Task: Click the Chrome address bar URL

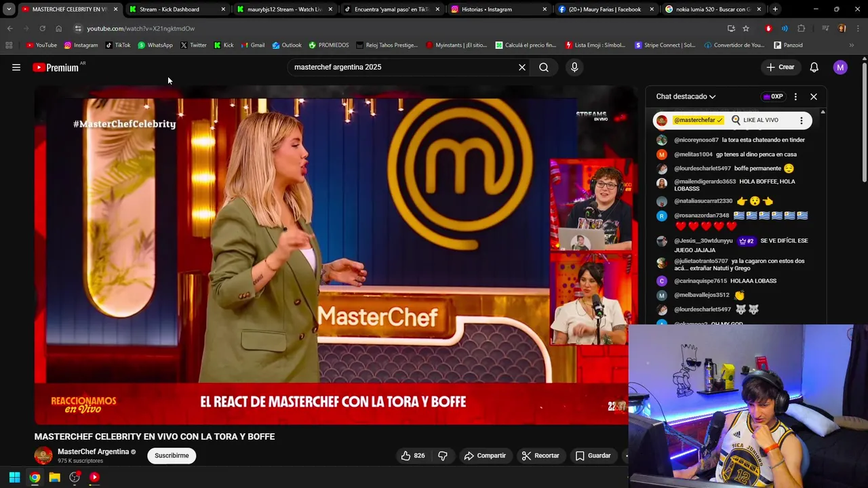Action: tap(140, 28)
